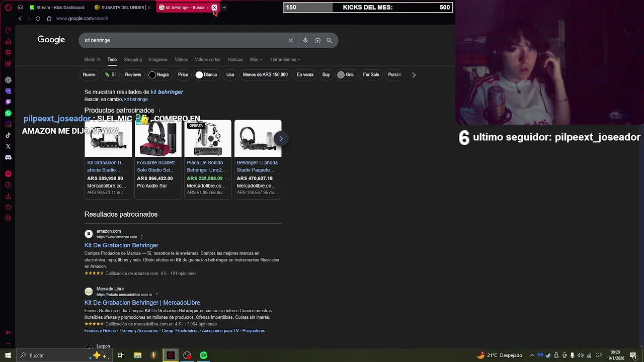Open Spotify player in the Opera sidebar
The image size is (644, 362).
pos(8,174)
